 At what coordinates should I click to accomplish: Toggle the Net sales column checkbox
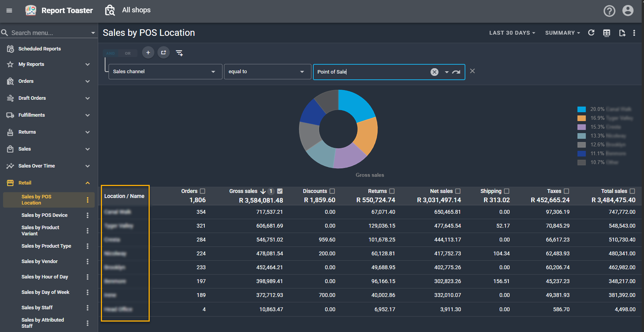[458, 191]
